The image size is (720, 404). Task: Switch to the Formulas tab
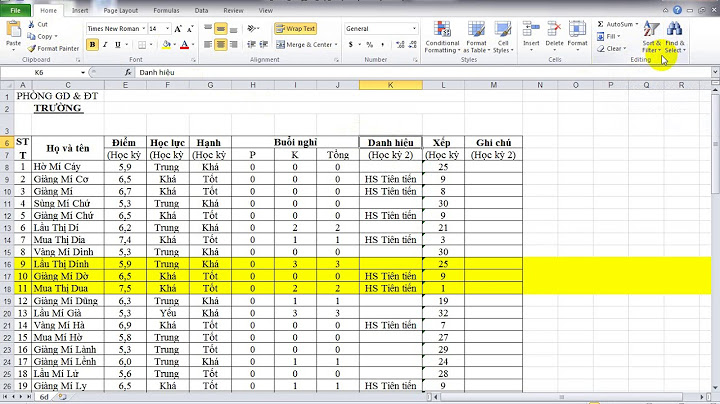[166, 10]
